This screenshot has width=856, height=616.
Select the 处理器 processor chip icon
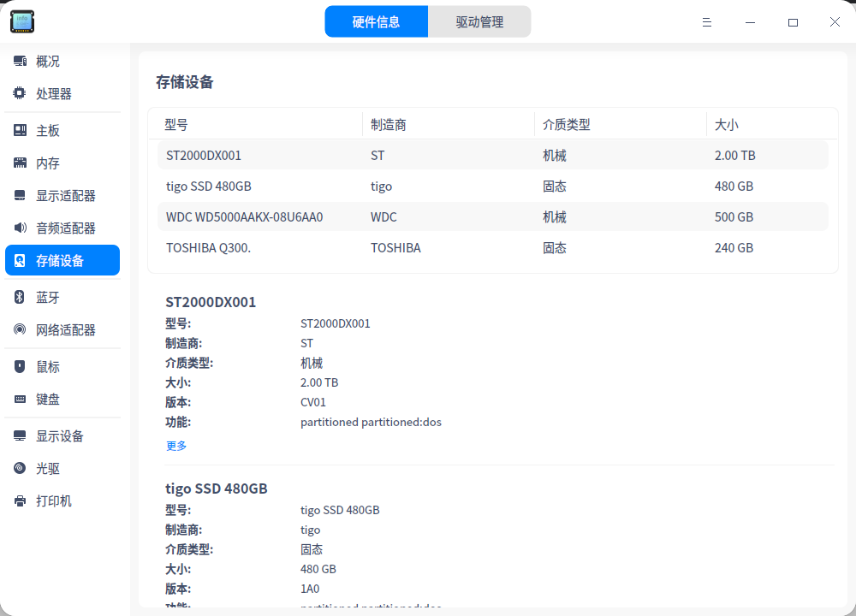pyautogui.click(x=20, y=93)
